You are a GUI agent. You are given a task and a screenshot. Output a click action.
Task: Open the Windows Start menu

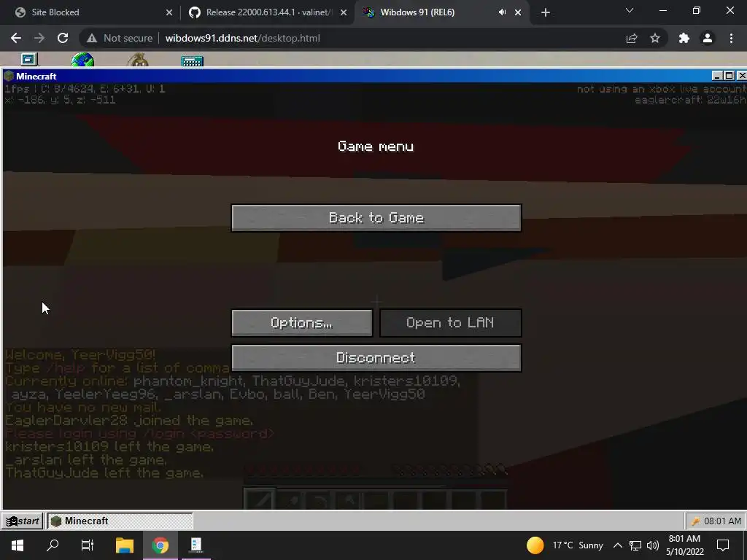click(18, 545)
